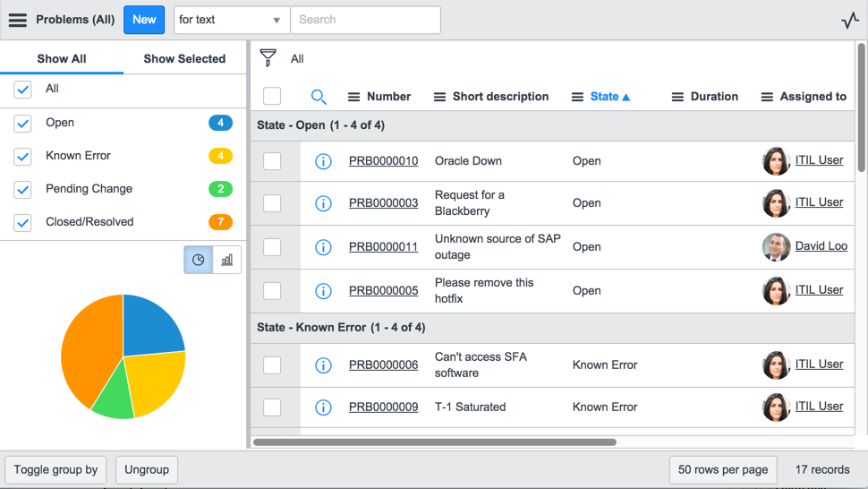Screen dimensions: 868x489
Task: Switch to the Show Selected tab
Action: pos(184,59)
